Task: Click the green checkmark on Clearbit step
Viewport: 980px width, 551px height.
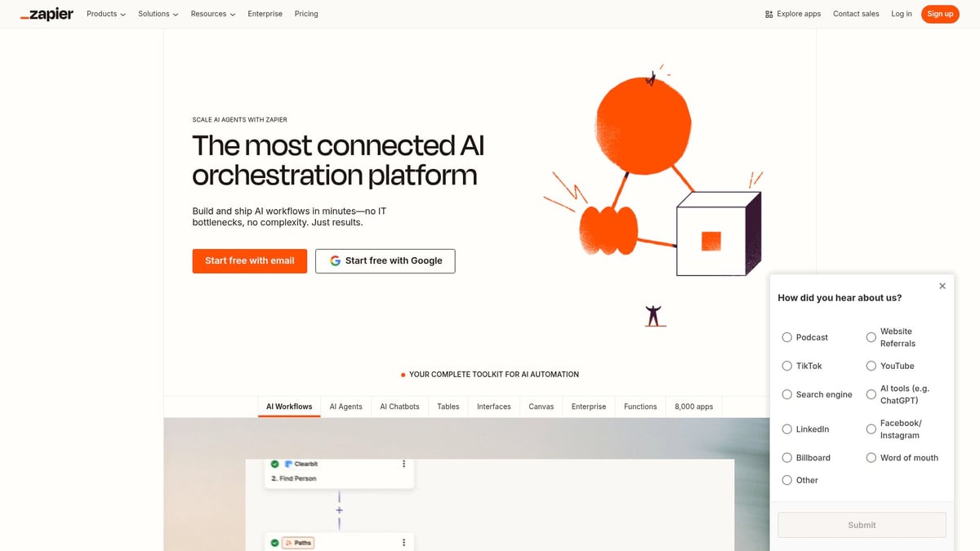Action: coord(275,464)
